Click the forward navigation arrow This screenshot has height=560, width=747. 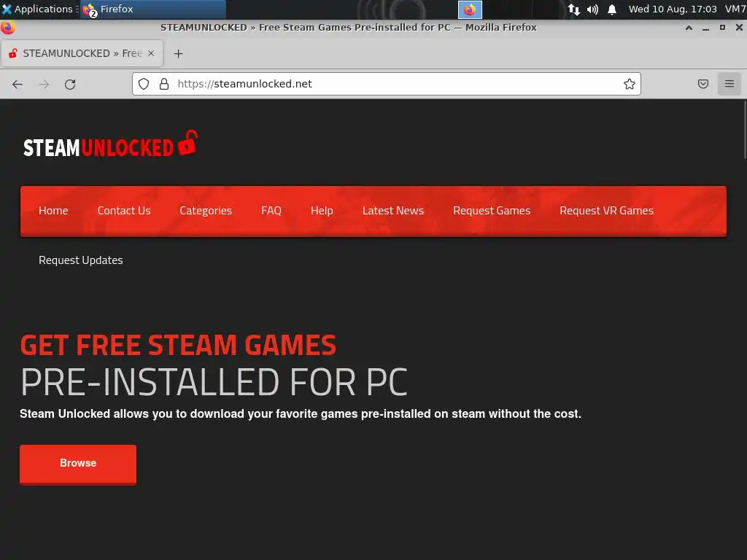(44, 85)
